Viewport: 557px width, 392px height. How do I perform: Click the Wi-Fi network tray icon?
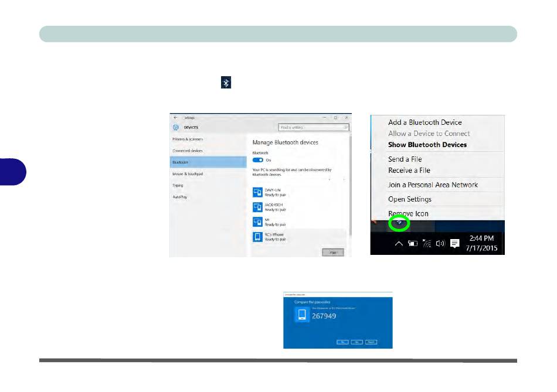(x=426, y=244)
